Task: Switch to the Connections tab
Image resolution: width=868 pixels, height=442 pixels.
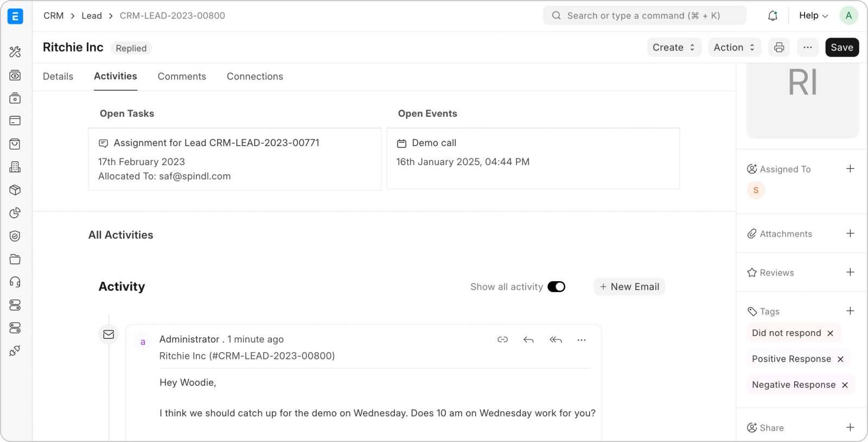Action: 255,77
